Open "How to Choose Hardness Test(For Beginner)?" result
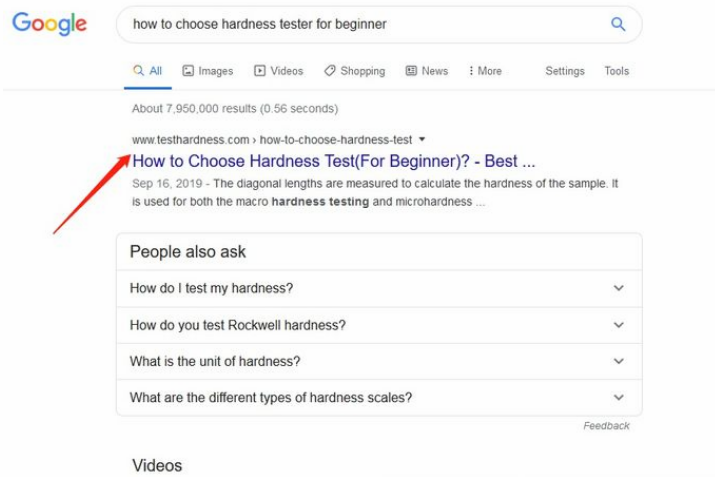 [x=334, y=161]
